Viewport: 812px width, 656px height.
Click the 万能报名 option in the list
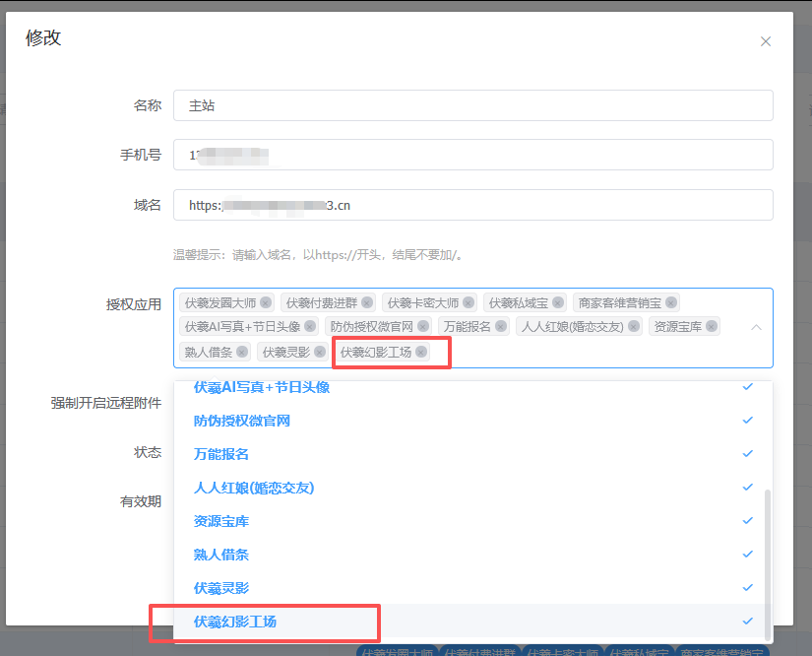[x=221, y=454]
